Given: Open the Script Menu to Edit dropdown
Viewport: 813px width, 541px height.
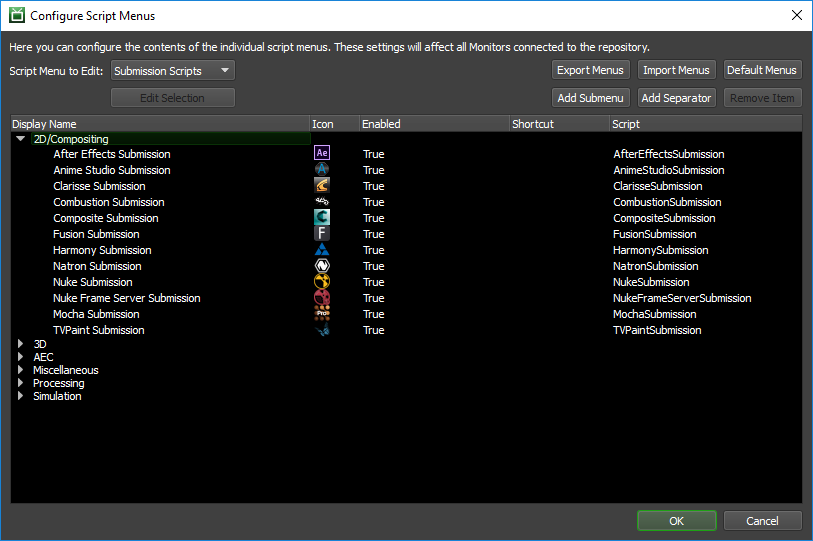Looking at the screenshot, I should [x=173, y=71].
